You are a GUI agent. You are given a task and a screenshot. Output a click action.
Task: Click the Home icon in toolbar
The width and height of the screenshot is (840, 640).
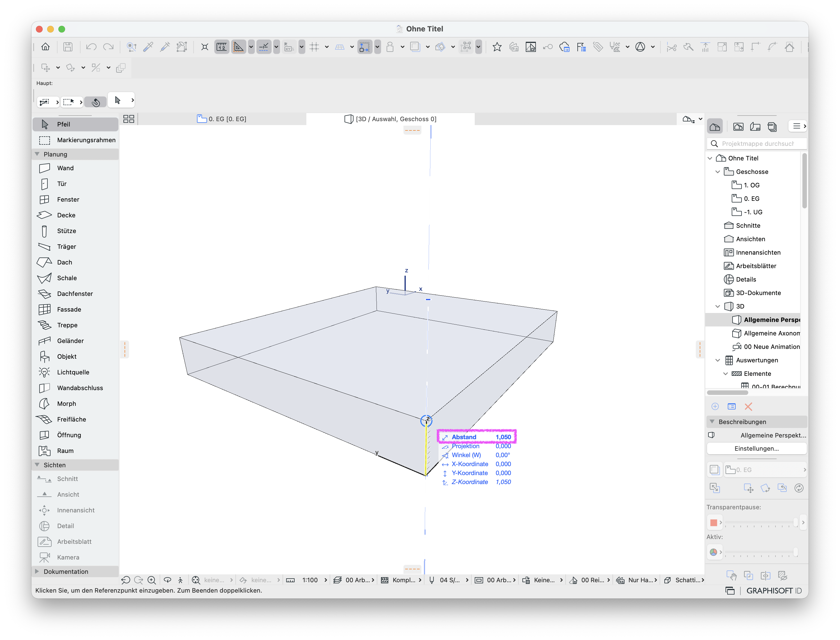click(45, 47)
